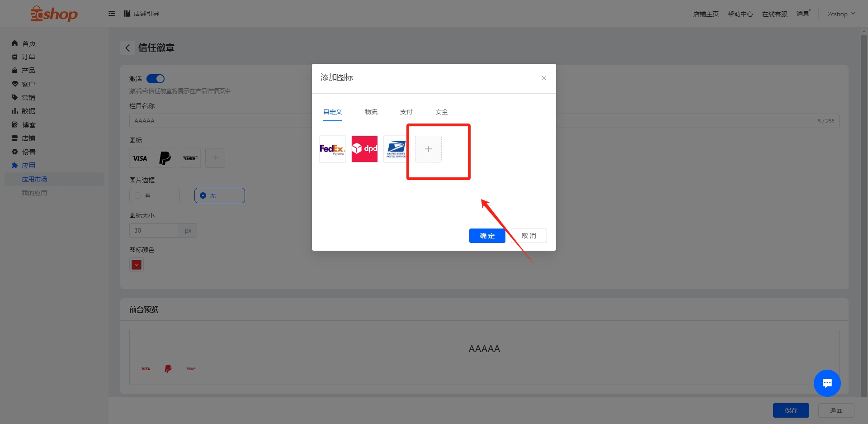This screenshot has height=424, width=868.
Task: Switch to the 支付 tab
Action: 406,112
